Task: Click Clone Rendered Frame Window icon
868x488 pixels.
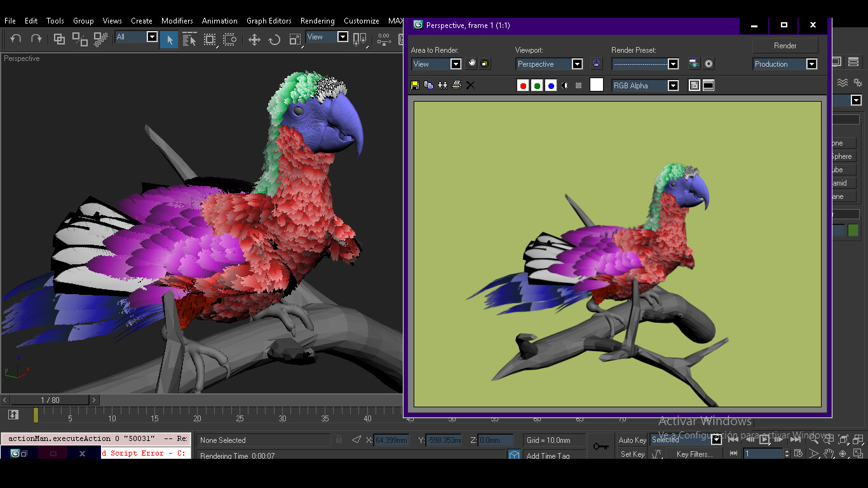Action: (443, 85)
